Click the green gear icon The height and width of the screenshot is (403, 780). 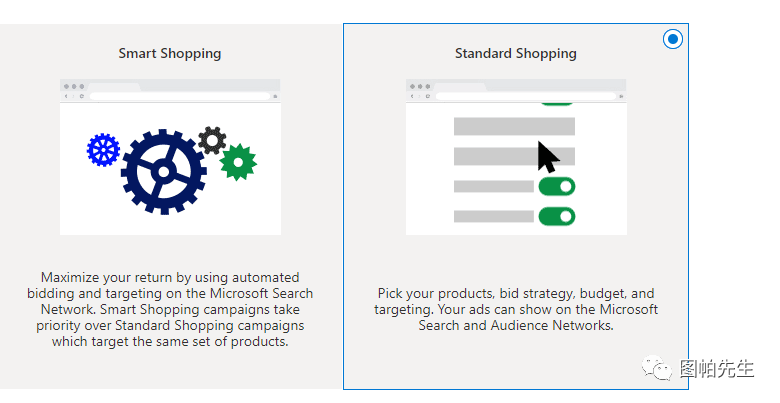[238, 162]
